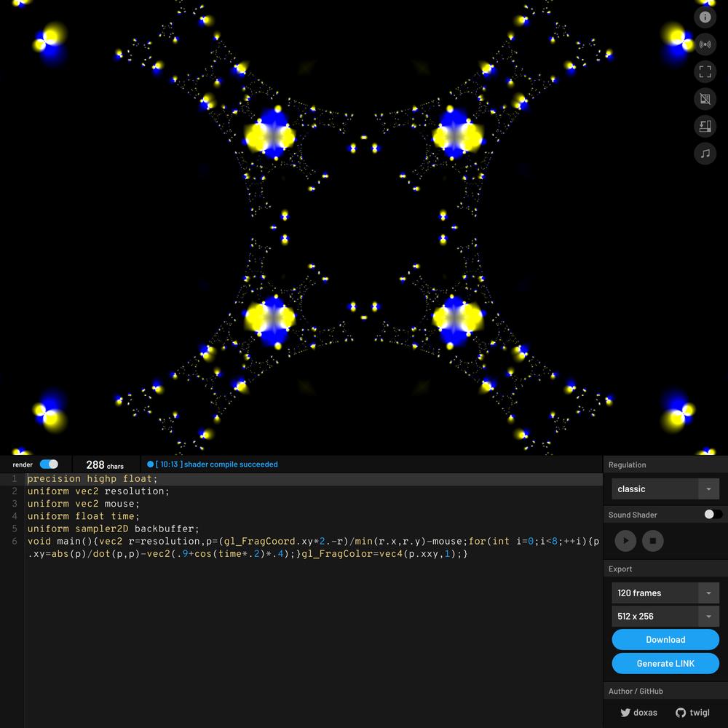Open the classic regulation dropdown
This screenshot has width=728, height=728.
click(x=665, y=489)
